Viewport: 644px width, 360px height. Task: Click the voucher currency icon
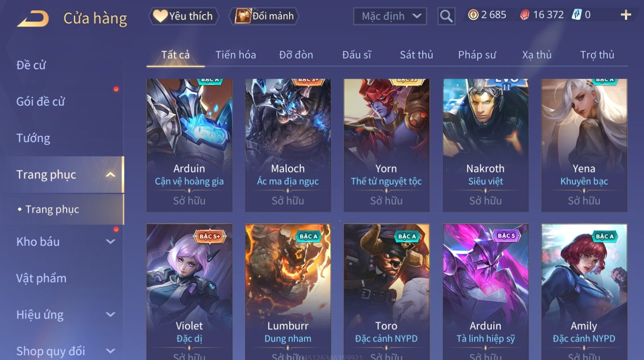(x=577, y=15)
